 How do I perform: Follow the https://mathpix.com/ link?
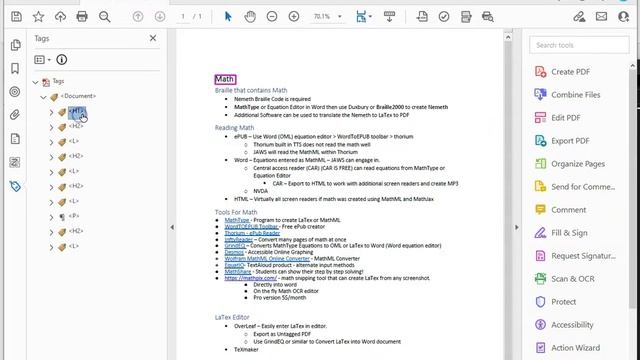(x=250, y=278)
